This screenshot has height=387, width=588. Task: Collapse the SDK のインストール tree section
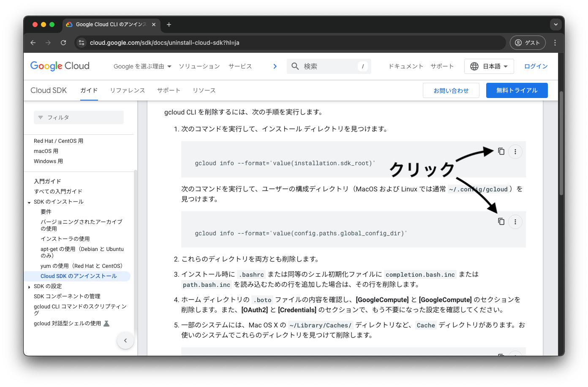coord(29,202)
